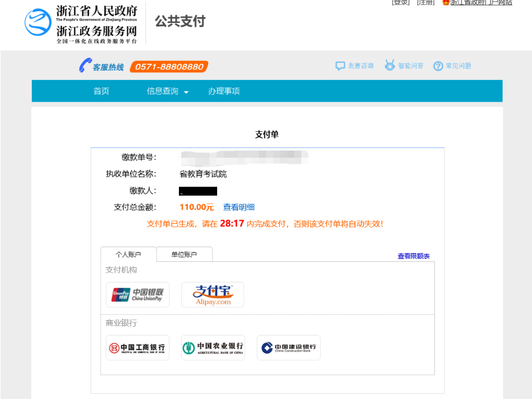Open 浙江省政府门户网站 link

tap(480, 2)
